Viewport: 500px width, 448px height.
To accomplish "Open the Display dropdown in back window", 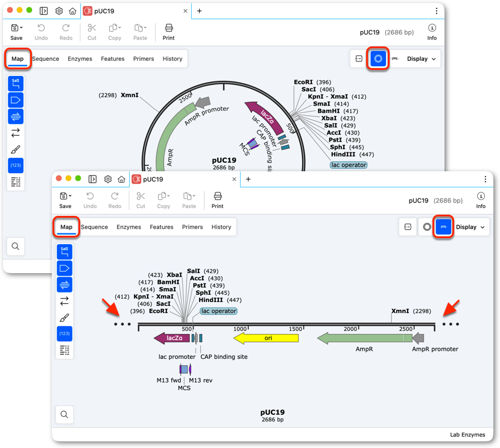I will click(421, 58).
